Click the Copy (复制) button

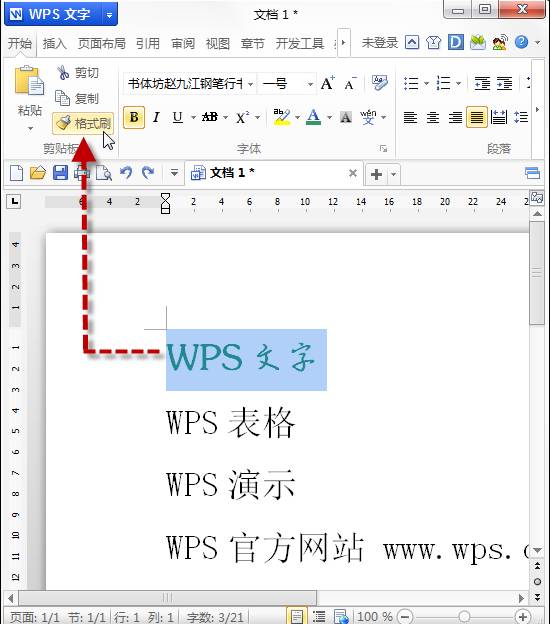(x=77, y=98)
